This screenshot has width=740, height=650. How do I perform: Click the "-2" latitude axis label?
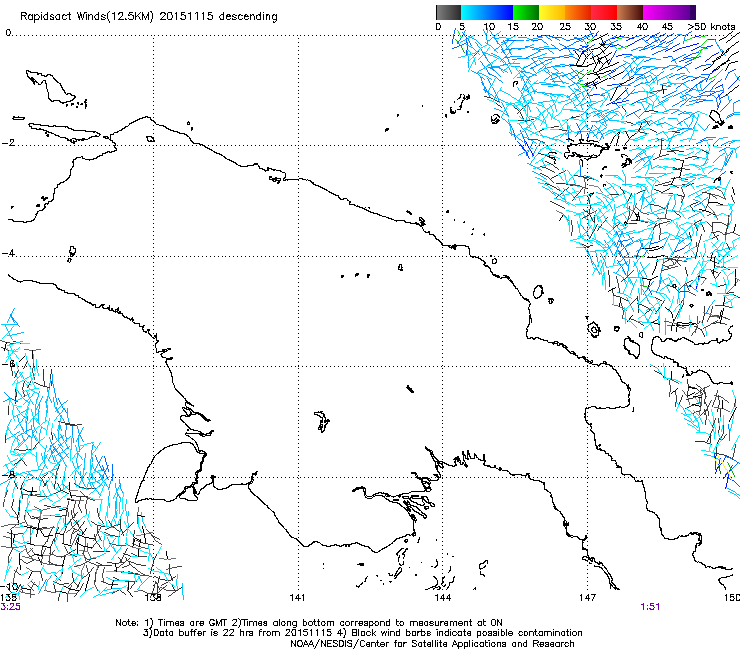8,143
